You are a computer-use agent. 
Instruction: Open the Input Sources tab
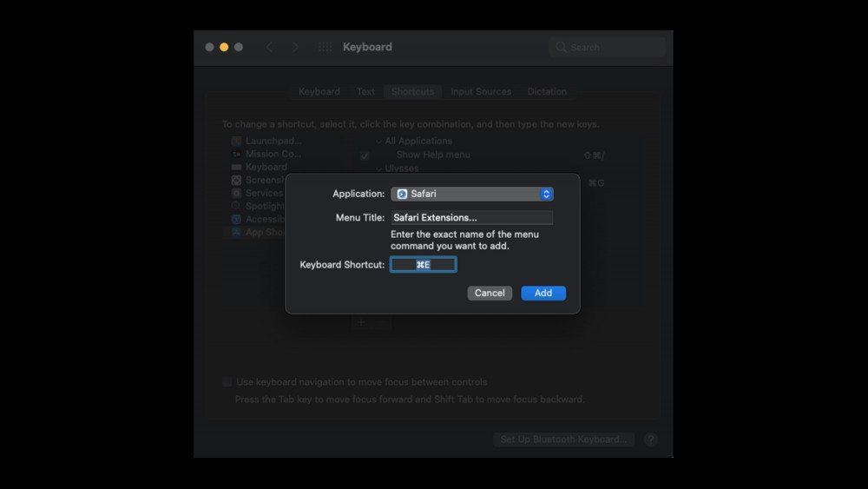point(481,91)
